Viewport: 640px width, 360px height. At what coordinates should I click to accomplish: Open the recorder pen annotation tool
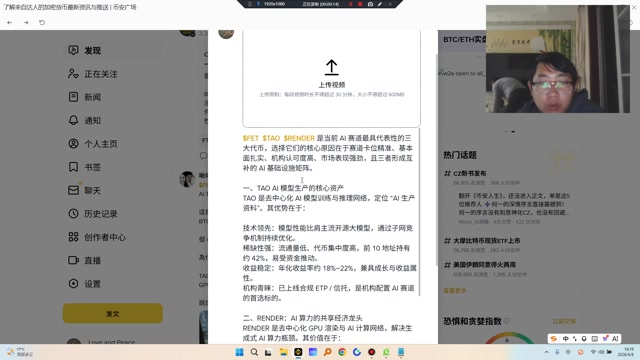pos(380,4)
